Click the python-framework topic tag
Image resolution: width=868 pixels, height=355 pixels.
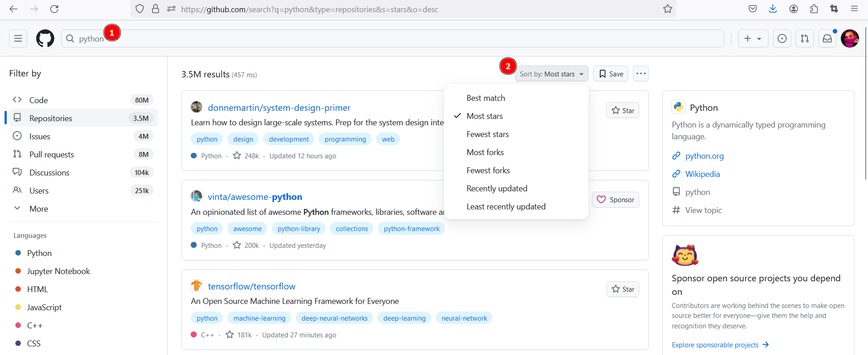pos(411,229)
